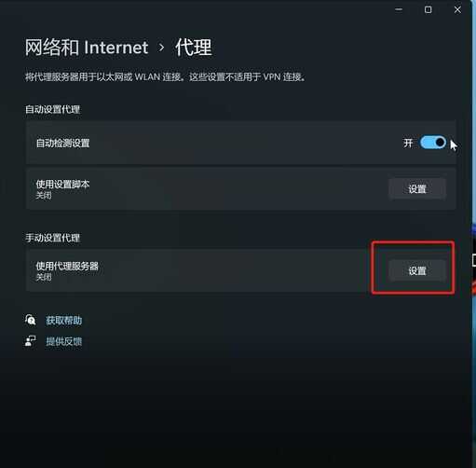The height and width of the screenshot is (468, 476).
Task: Select the 使用代理服务器 row
Action: tap(241, 270)
